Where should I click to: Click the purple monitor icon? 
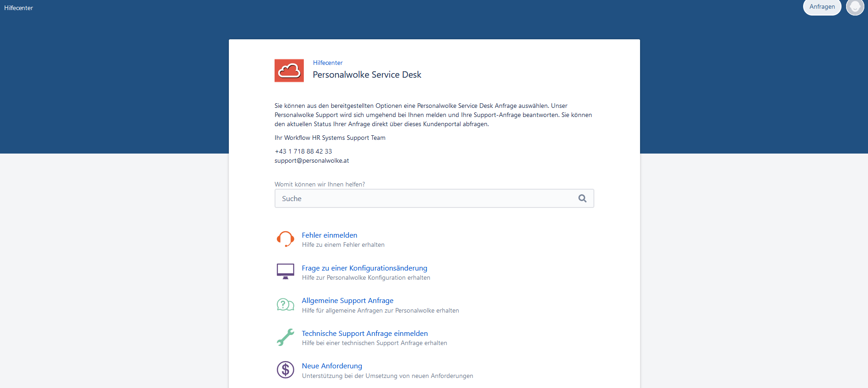(x=285, y=271)
